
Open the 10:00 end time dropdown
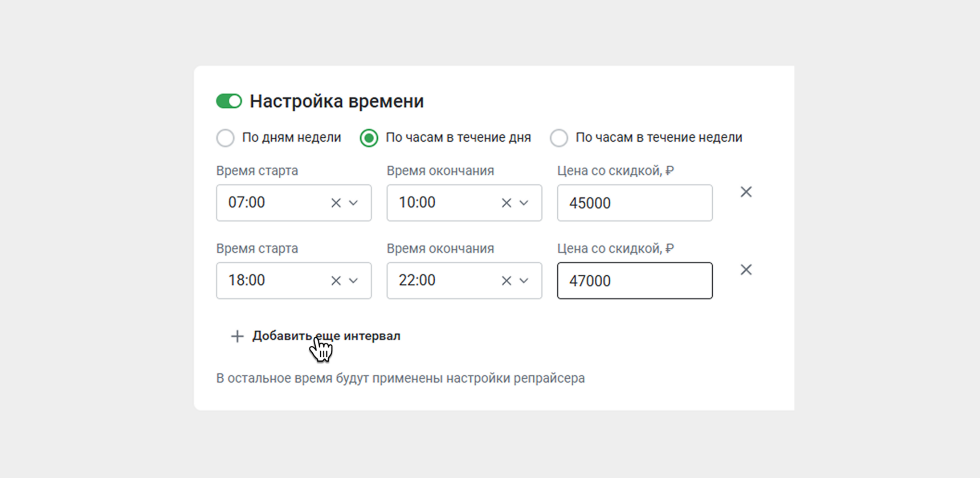coord(524,203)
